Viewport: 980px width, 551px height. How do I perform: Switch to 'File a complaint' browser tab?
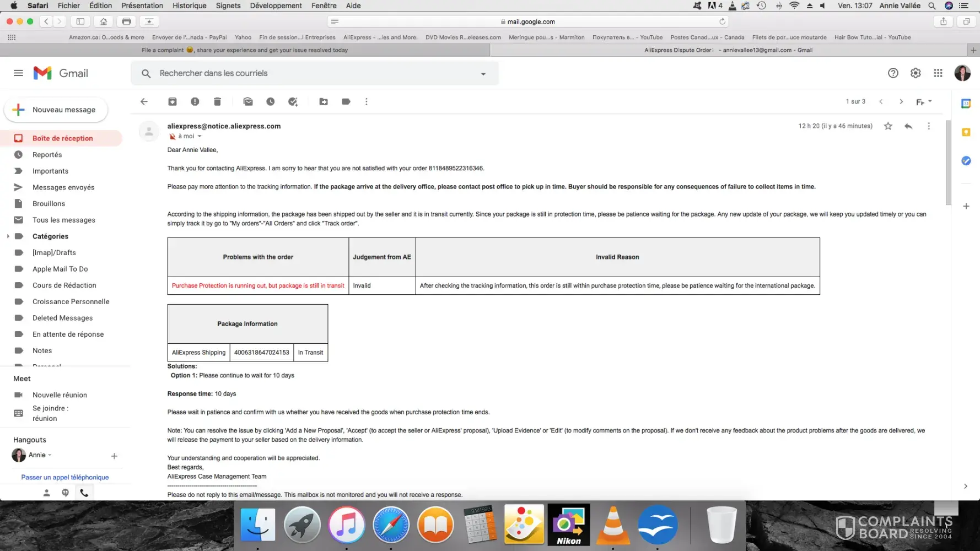[245, 50]
